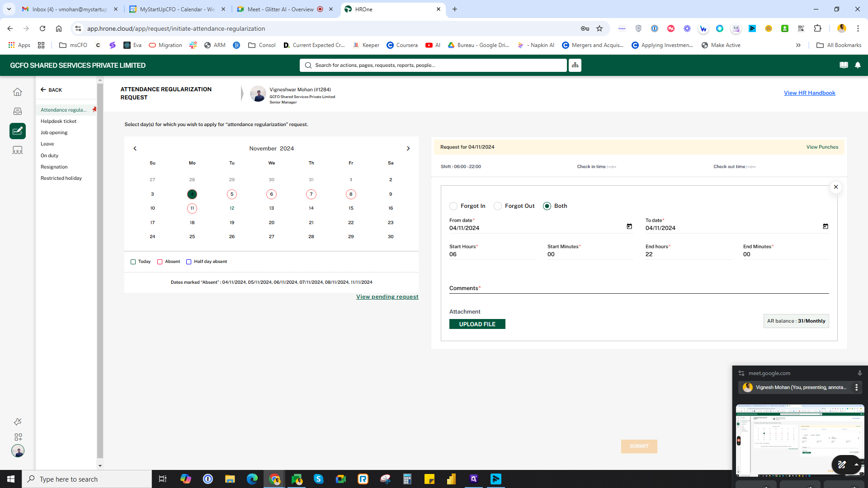Select the Forgot In radio button

point(453,206)
